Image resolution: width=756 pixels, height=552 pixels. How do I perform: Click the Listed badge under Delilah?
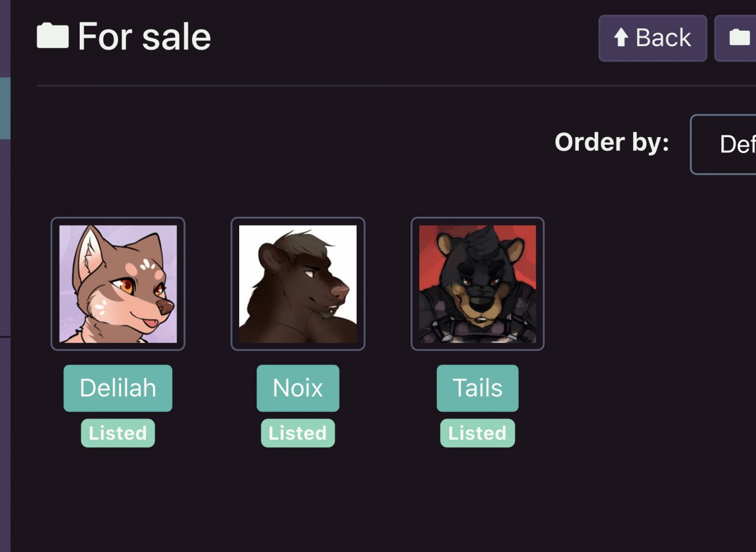[118, 433]
